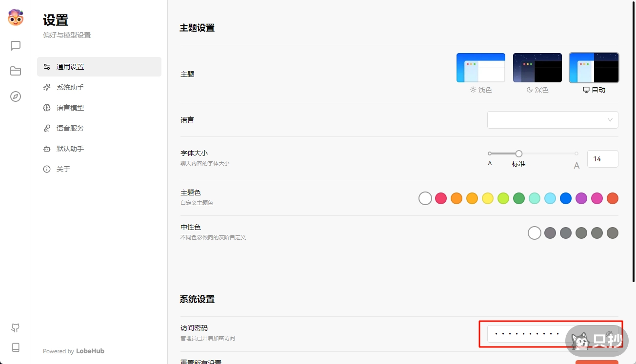Click the font size value input showing 14
The image size is (636, 364).
pos(602,158)
